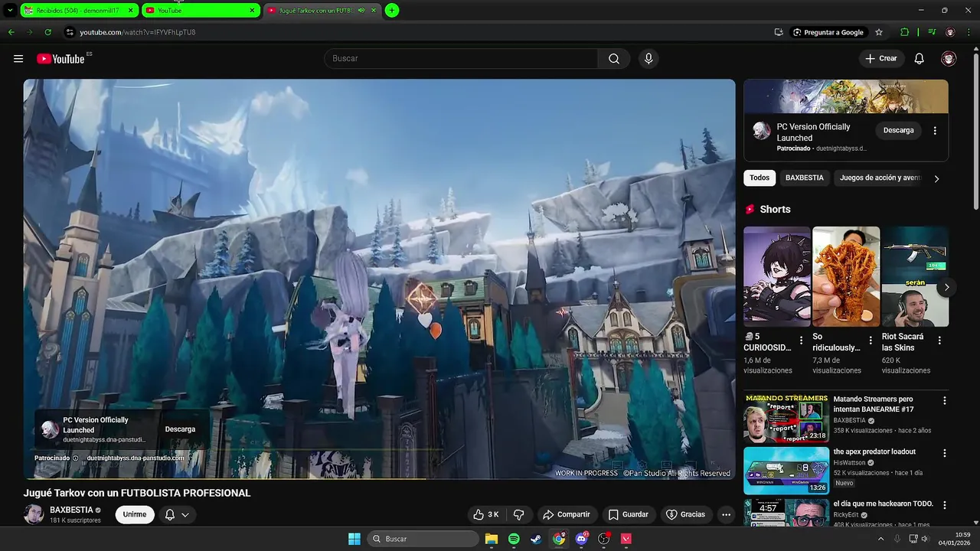Open the Windows Start menu
Viewport: 980px width, 551px height.
click(x=354, y=539)
